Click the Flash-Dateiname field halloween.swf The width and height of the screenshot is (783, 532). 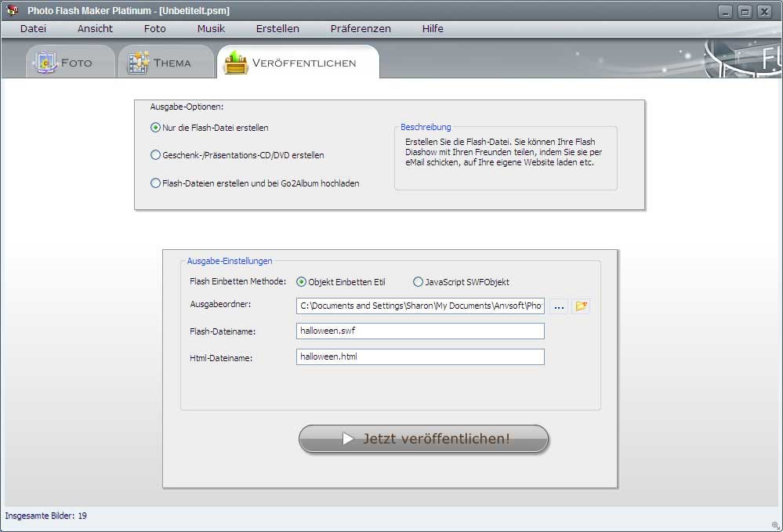pyautogui.click(x=420, y=331)
